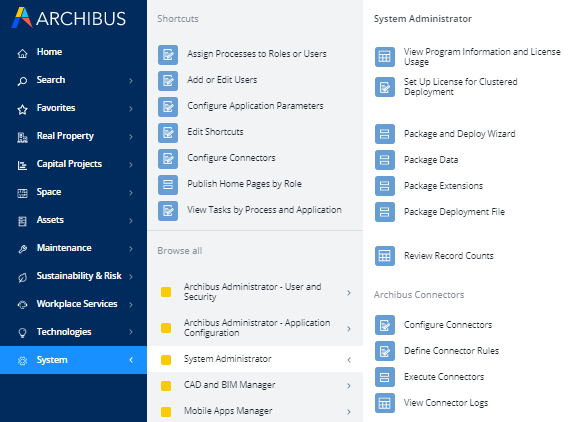This screenshot has height=422, width=578.
Task: Collapse the System Administrator arrow
Action: [x=349, y=359]
